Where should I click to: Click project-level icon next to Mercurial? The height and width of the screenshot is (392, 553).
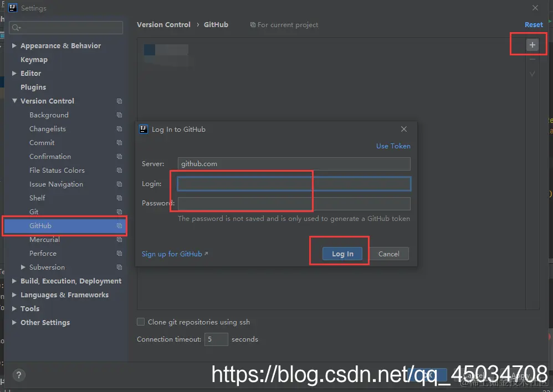point(119,239)
